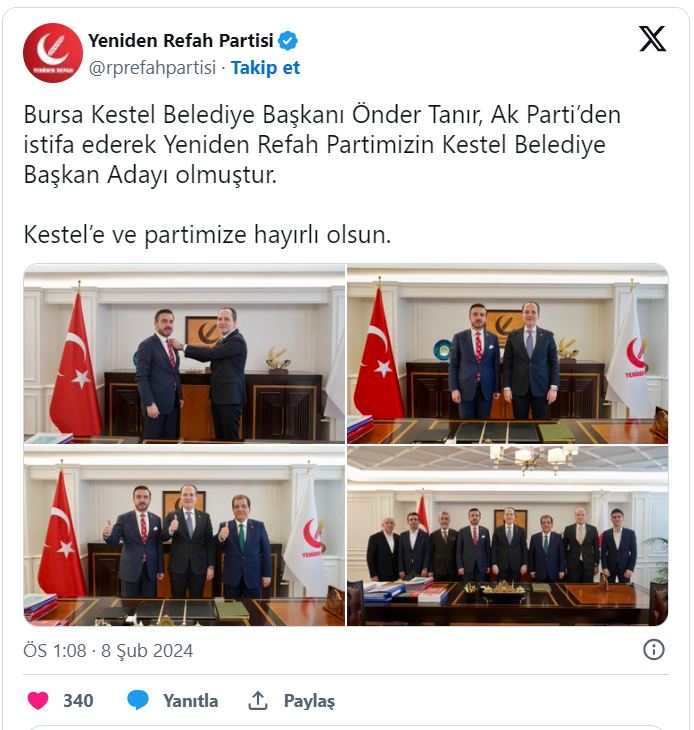Click the tweet text about Önder Tanır
Viewport: 694px width, 730px height.
coord(322,145)
